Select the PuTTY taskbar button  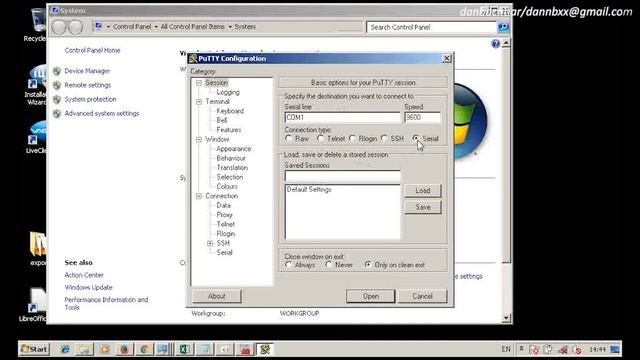[x=265, y=349]
